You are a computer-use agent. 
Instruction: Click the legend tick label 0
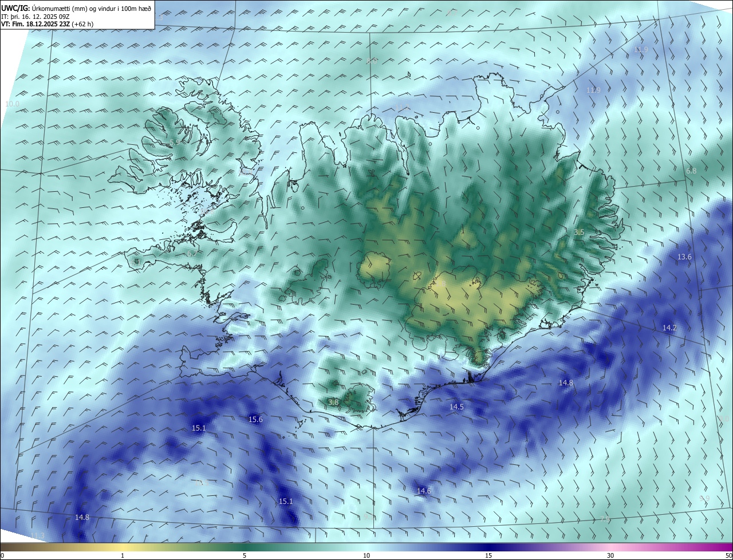[2, 555]
